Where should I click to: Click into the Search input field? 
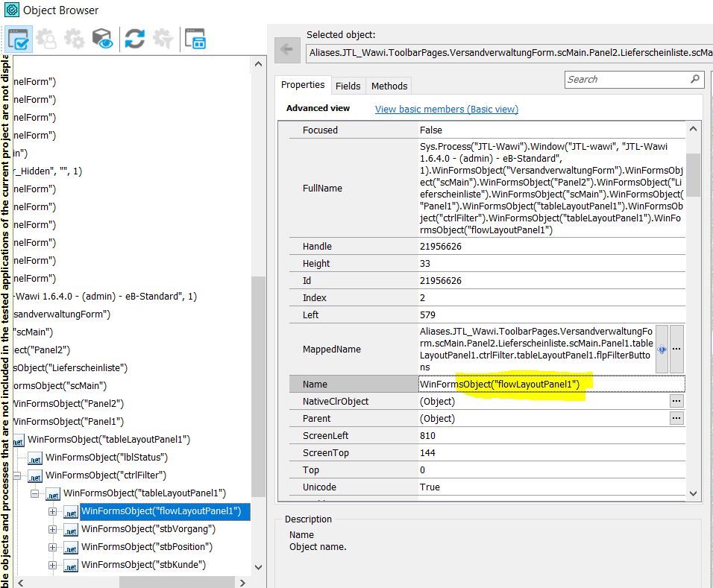click(625, 79)
